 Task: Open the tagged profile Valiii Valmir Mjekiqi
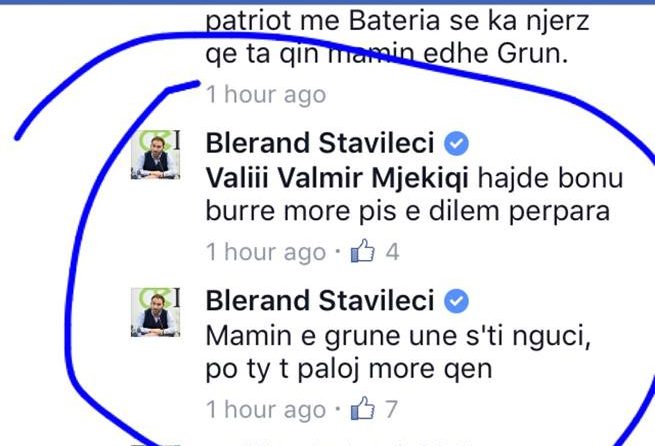point(337,178)
